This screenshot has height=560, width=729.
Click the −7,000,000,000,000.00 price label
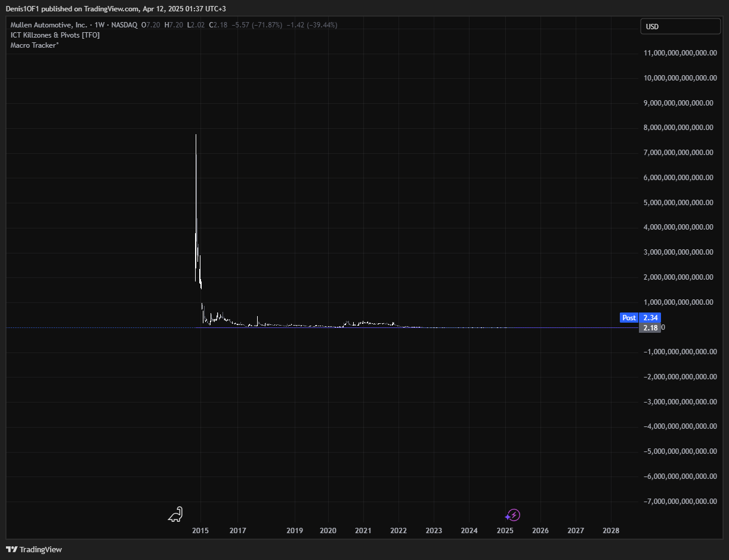click(679, 501)
